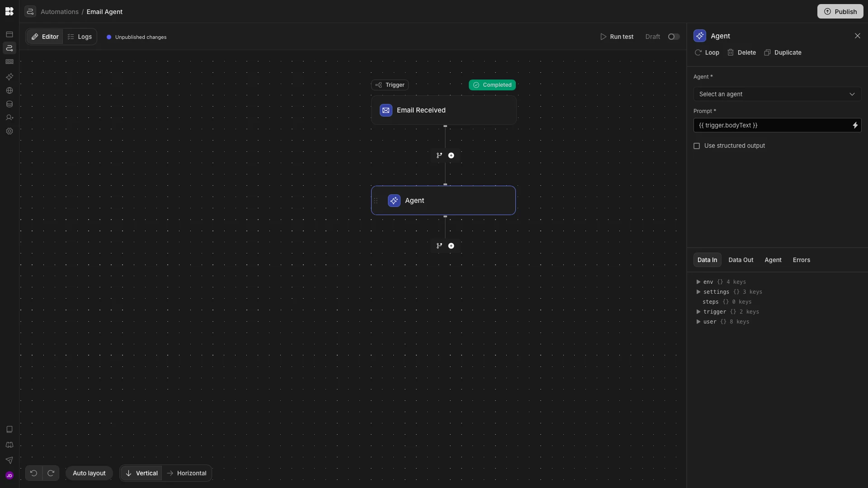Open Settings via the gear icon
The width and height of the screenshot is (868, 488).
[9, 131]
